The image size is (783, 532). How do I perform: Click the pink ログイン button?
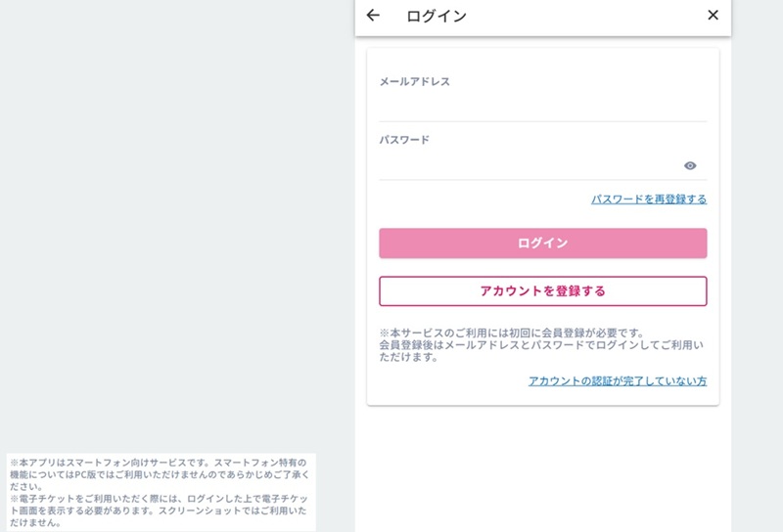click(x=543, y=244)
